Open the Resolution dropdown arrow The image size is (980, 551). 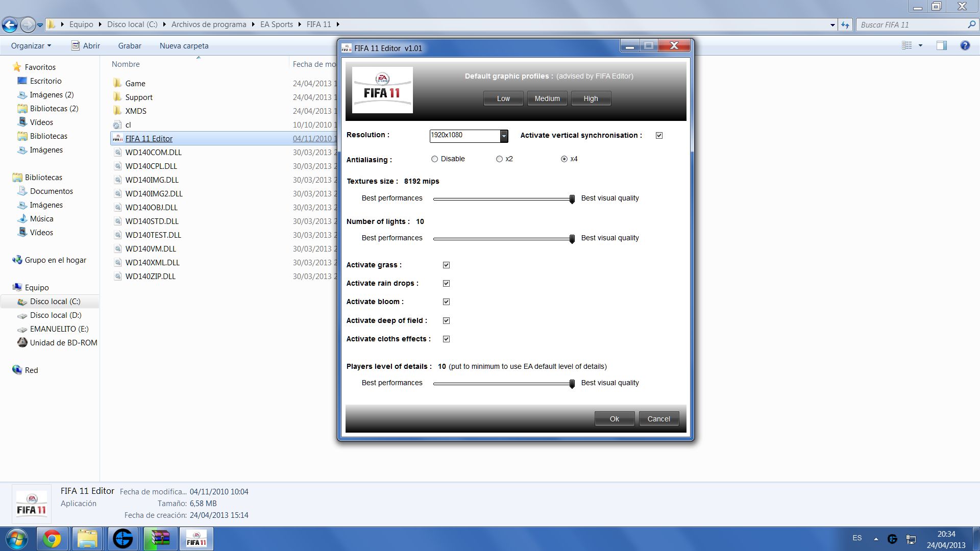click(x=504, y=136)
